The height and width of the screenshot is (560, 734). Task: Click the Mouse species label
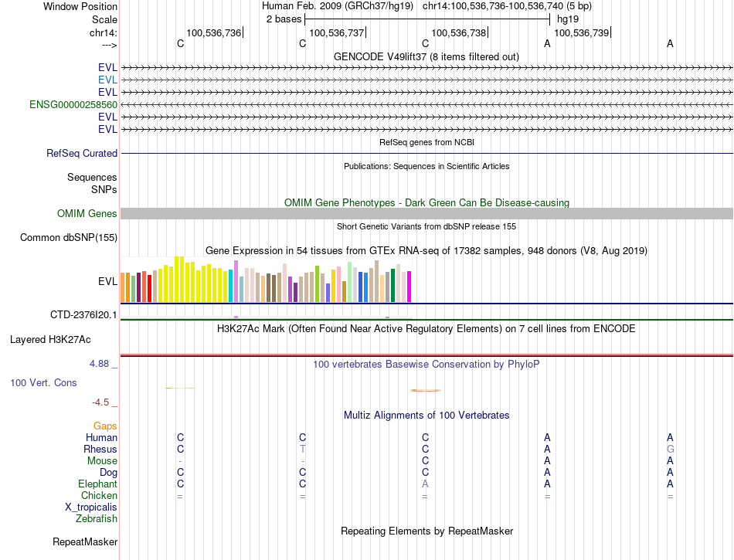click(x=102, y=461)
